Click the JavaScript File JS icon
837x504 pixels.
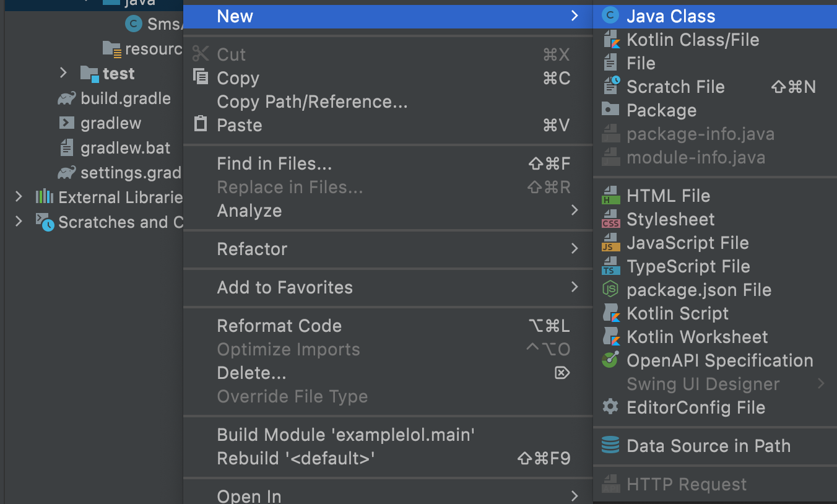pos(610,243)
